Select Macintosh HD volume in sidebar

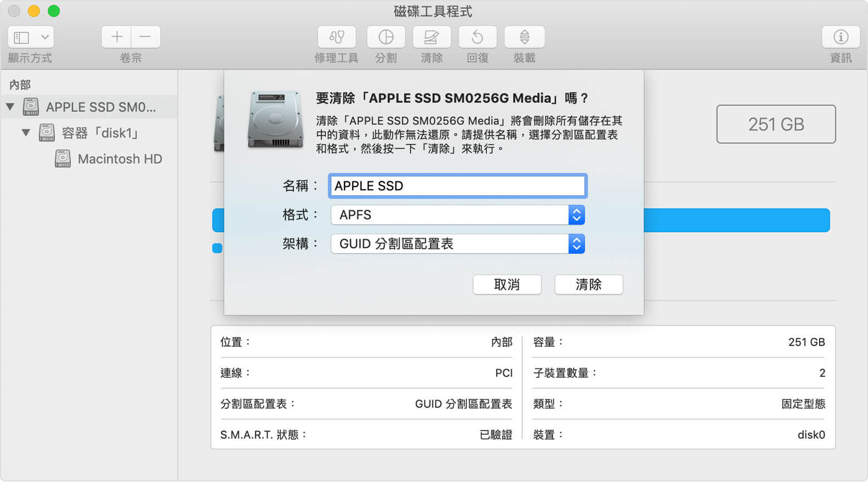click(120, 159)
